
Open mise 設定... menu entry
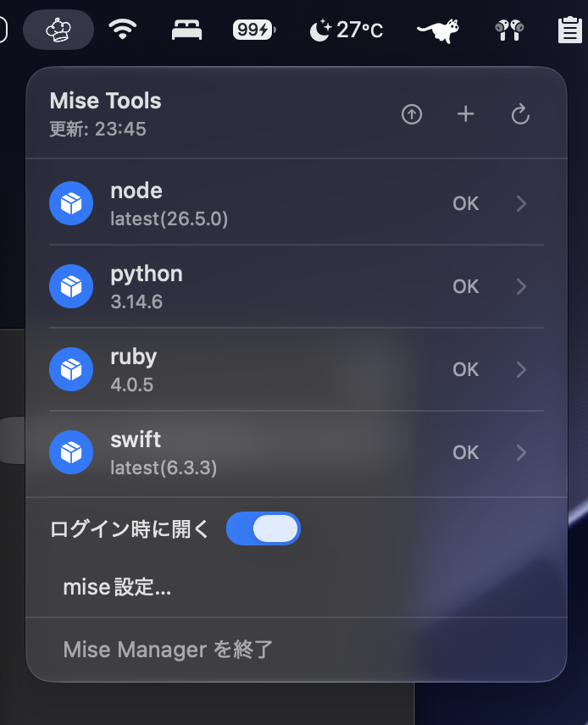point(117,587)
